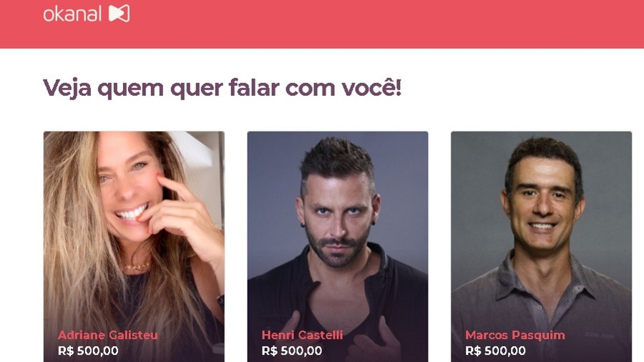This screenshot has height=362, width=644.
Task: Click the word 'você!' in the headline
Action: point(371,88)
